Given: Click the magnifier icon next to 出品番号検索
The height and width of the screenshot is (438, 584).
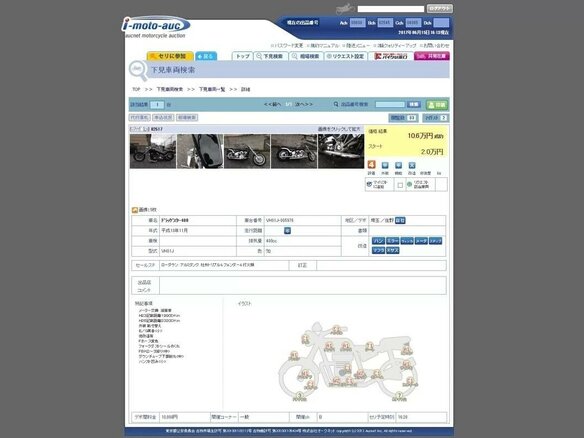Looking at the screenshot, I should click(x=336, y=105).
